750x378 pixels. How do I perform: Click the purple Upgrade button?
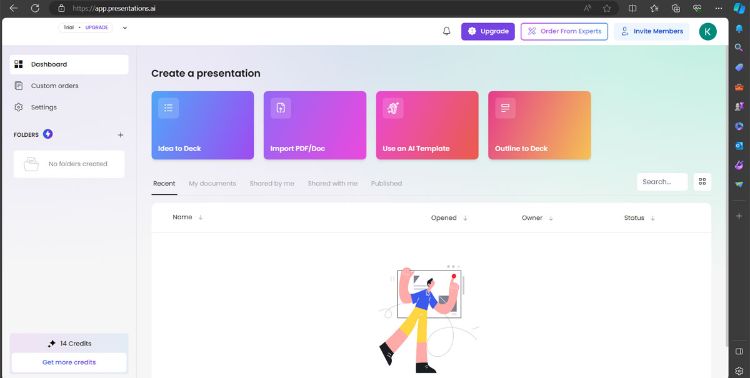click(488, 32)
